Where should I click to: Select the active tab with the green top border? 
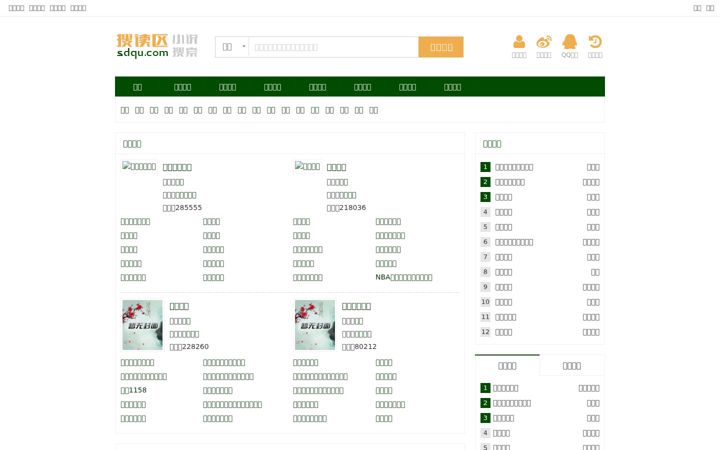[x=507, y=366]
